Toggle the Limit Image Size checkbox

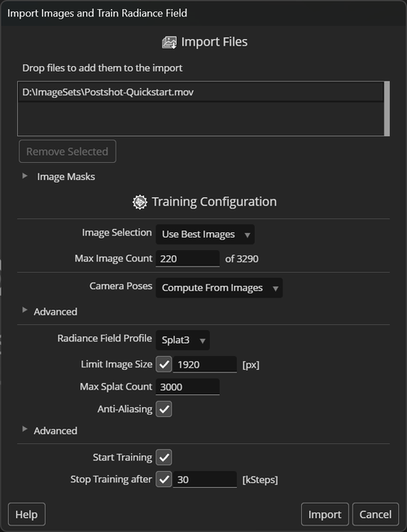[164, 365]
